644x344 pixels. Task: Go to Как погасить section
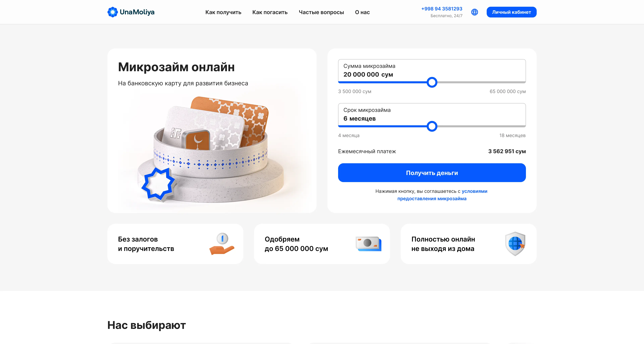[270, 12]
